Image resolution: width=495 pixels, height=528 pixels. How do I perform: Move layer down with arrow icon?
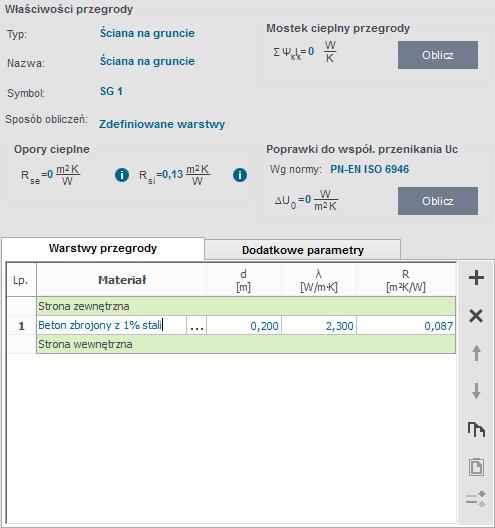[x=476, y=391]
